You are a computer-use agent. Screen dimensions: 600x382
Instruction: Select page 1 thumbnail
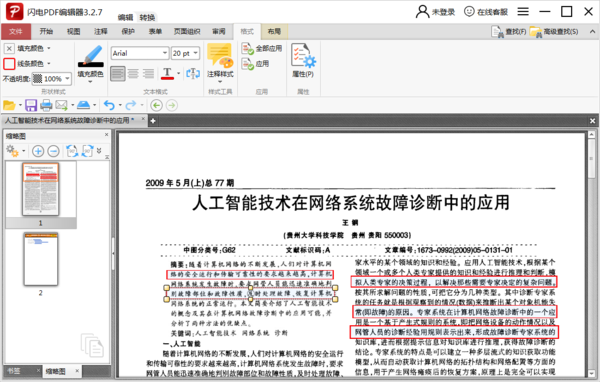click(41, 189)
